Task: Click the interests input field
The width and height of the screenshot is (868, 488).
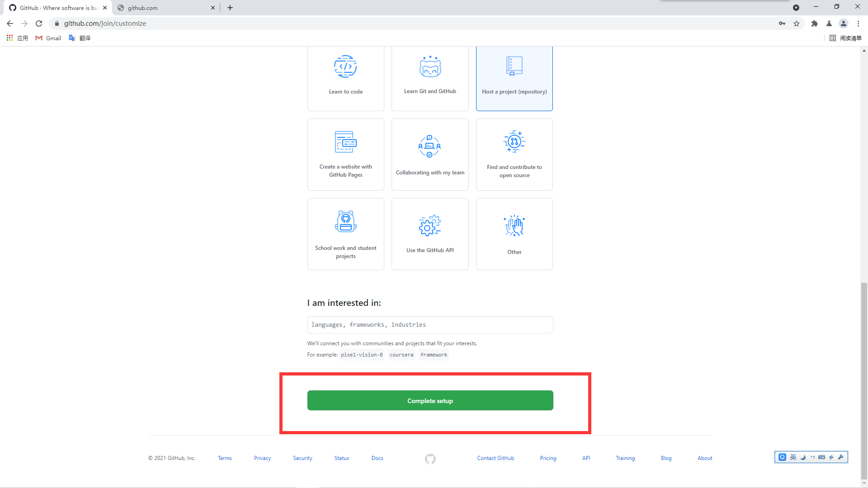Action: 430,325
